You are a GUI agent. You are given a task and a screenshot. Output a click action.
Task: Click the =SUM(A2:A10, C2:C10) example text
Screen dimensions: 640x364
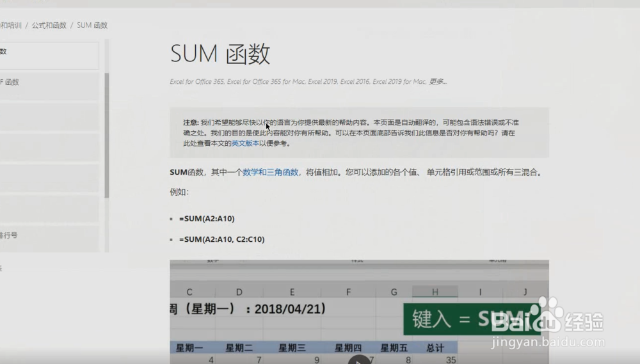point(221,239)
